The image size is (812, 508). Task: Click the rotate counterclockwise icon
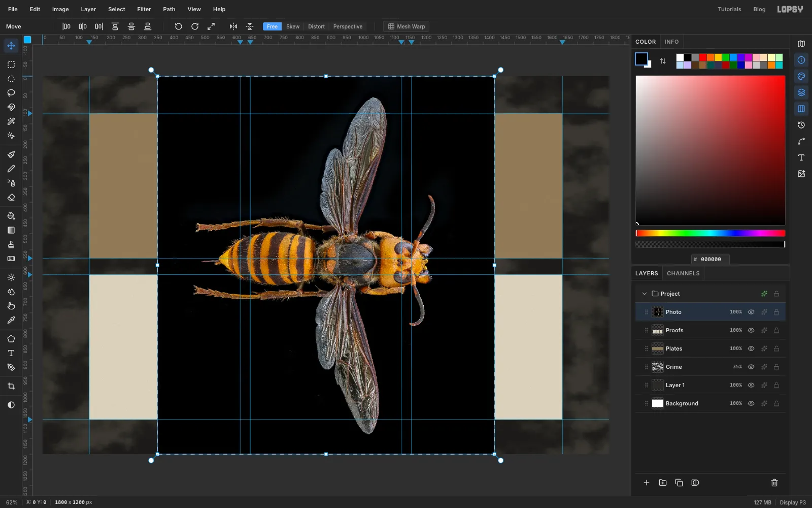click(x=179, y=26)
